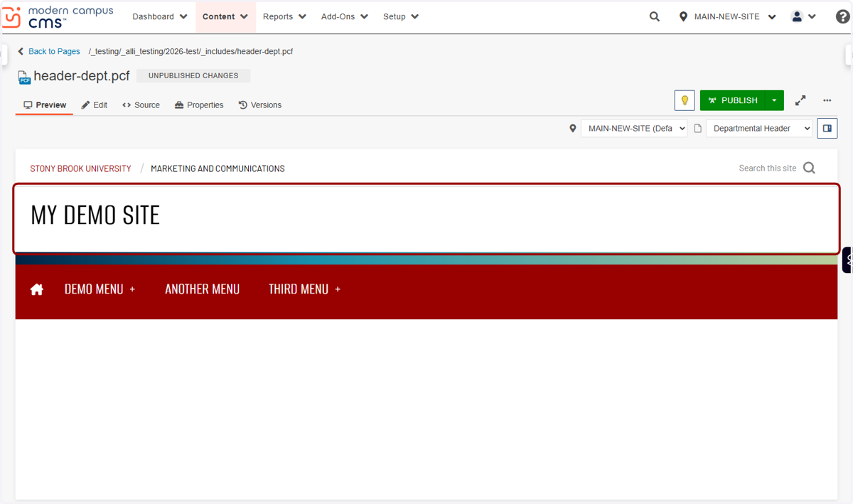Click the site search magnifier in preview
The height and width of the screenshot is (504, 853).
click(x=809, y=168)
